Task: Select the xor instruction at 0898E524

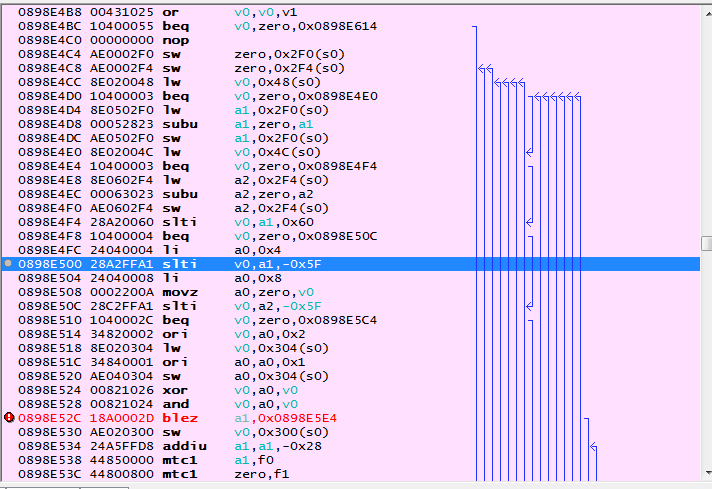Action: (172, 389)
